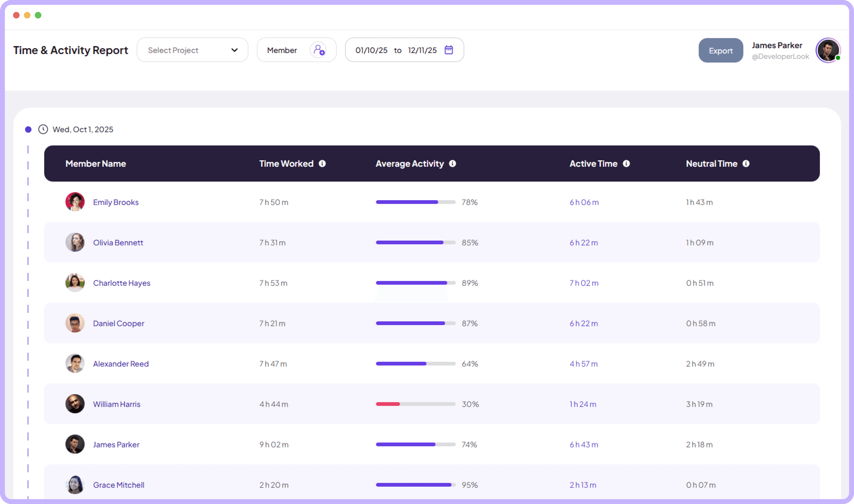Click Charlotte Hayes's avatar thumbnail
This screenshot has width=854, height=504.
[75, 283]
